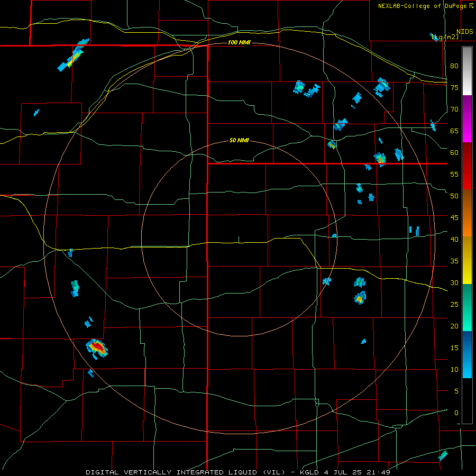Click the 30 value on the color scale
476x476 pixels.
coord(454,283)
